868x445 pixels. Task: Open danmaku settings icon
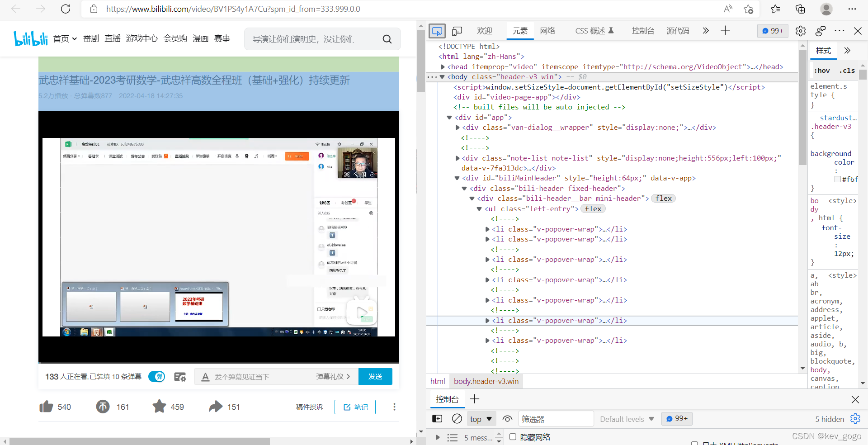tap(180, 377)
